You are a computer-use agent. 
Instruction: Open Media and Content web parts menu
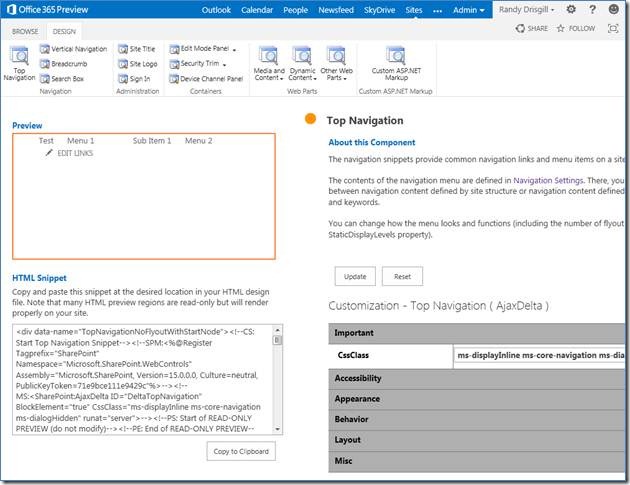(x=269, y=64)
